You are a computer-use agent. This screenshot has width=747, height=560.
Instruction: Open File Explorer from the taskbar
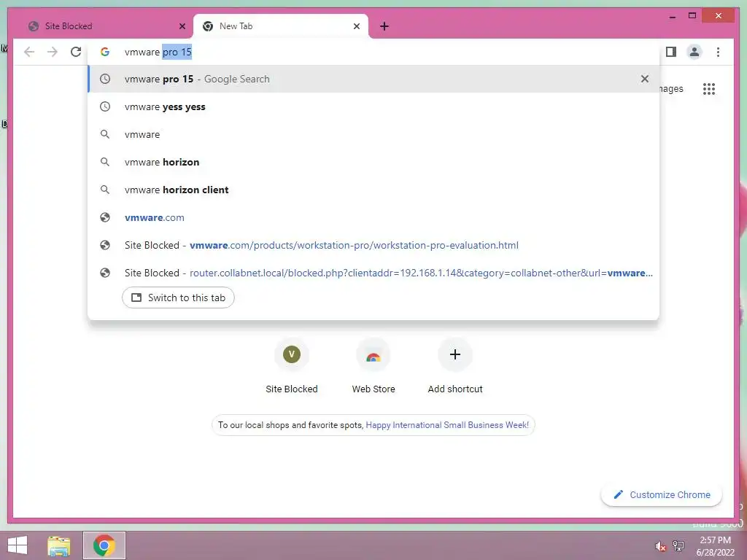(x=59, y=545)
